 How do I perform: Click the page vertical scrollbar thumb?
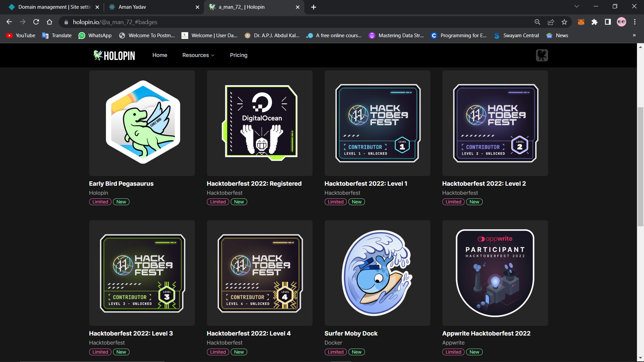click(x=640, y=167)
